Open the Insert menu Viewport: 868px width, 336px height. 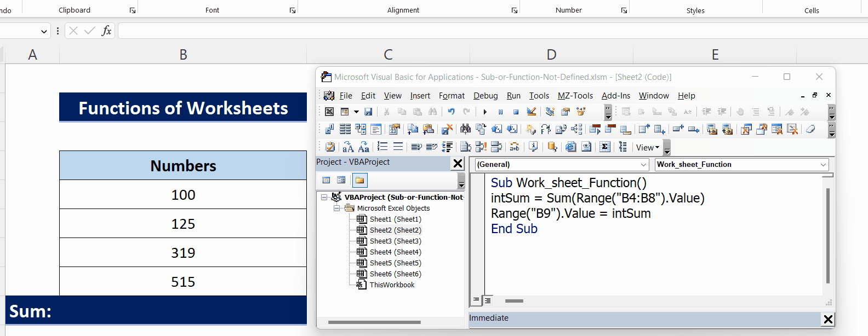pos(420,96)
